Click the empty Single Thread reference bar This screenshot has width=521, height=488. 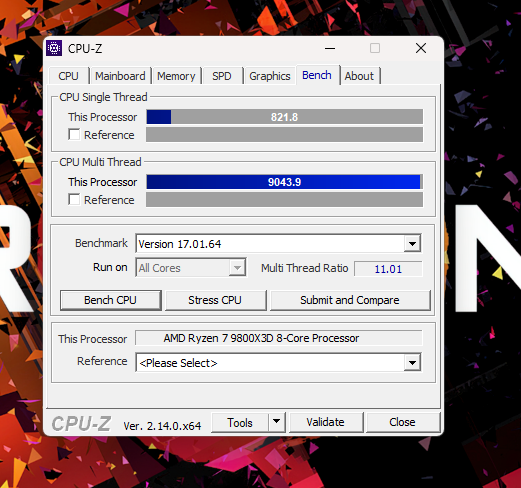point(285,135)
